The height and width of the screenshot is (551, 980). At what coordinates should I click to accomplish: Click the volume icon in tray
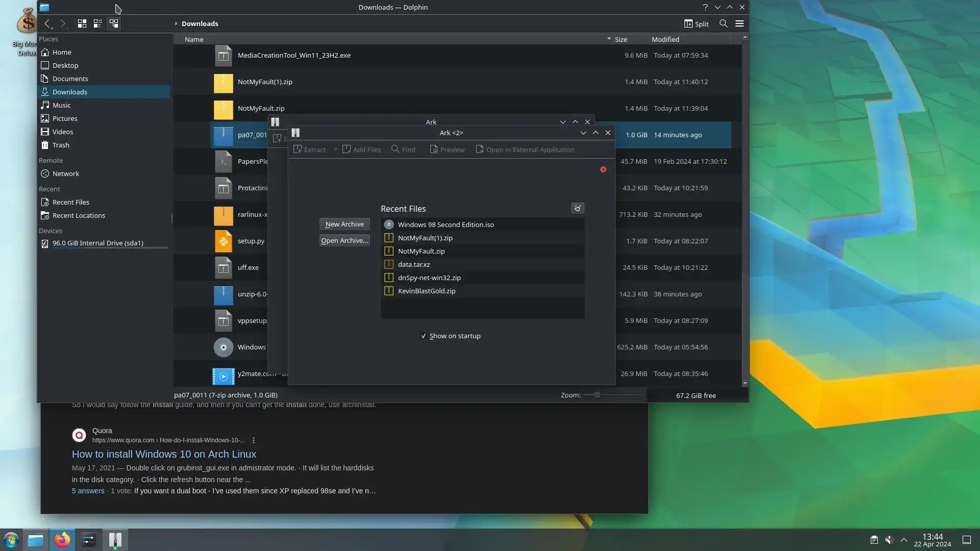coord(889,540)
